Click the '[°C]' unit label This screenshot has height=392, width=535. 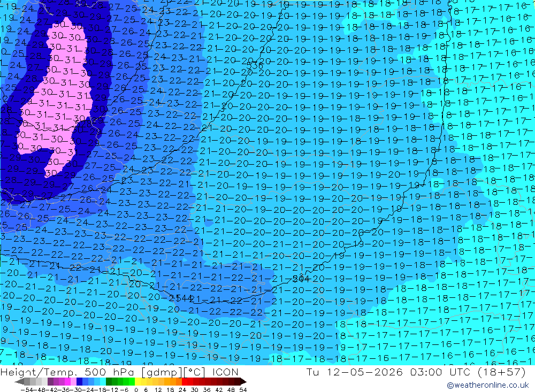tap(195, 372)
